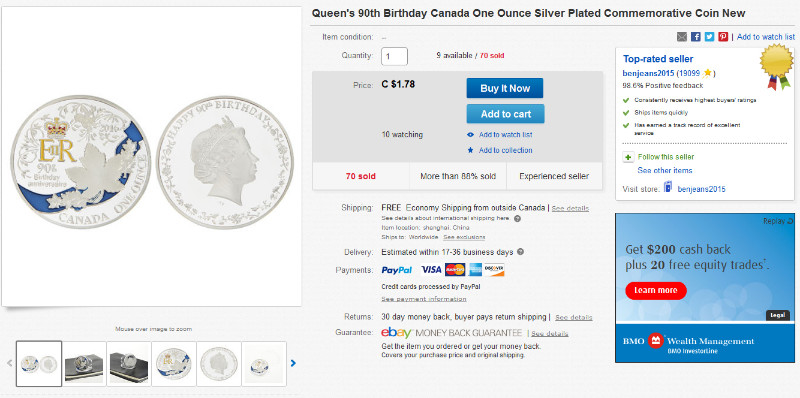The height and width of the screenshot is (398, 800).
Task: Open benjeans2015 seller profile link
Action: [x=648, y=73]
